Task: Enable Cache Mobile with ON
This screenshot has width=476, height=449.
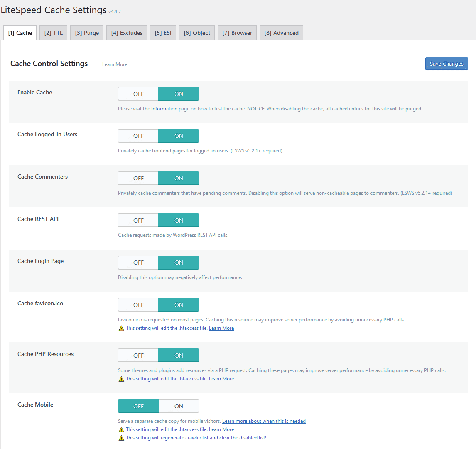Action: (x=179, y=406)
